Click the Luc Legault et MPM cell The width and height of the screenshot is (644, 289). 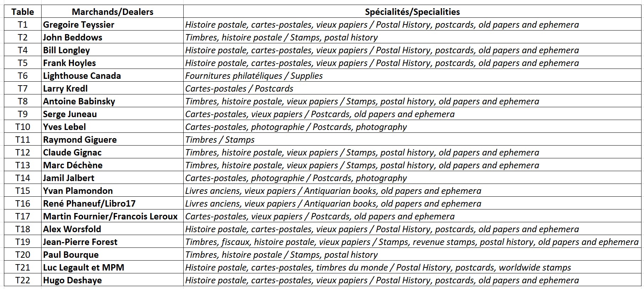click(112, 267)
